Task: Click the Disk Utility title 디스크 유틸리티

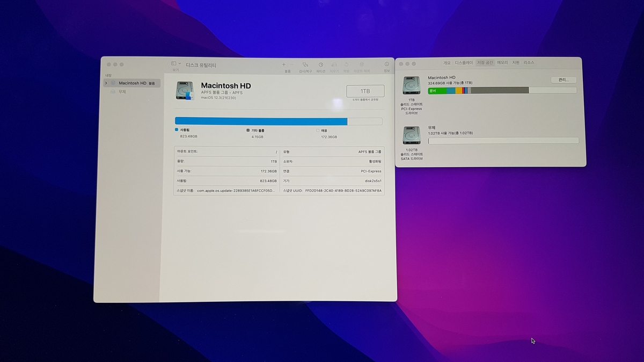Action: (201, 64)
